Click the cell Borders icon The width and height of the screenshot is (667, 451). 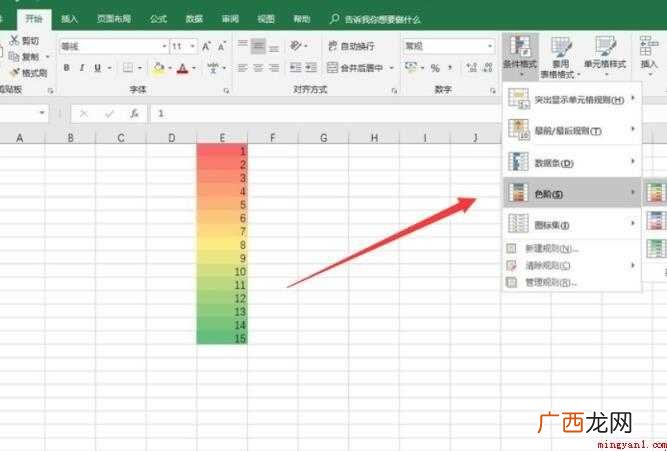[128, 68]
